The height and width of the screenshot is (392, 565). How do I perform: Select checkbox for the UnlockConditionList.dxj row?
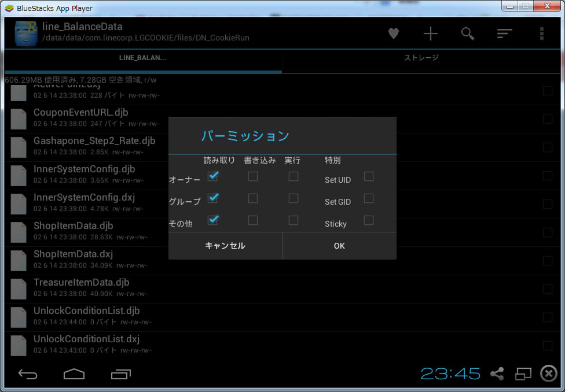click(x=548, y=346)
